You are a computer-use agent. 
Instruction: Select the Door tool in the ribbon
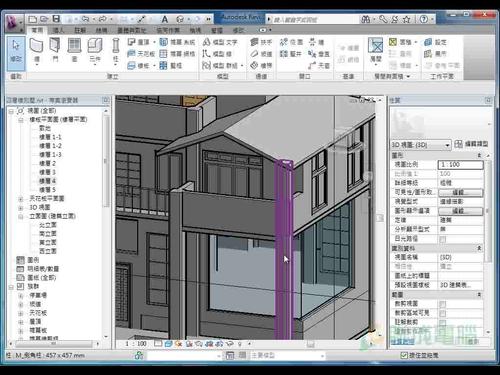(x=55, y=51)
